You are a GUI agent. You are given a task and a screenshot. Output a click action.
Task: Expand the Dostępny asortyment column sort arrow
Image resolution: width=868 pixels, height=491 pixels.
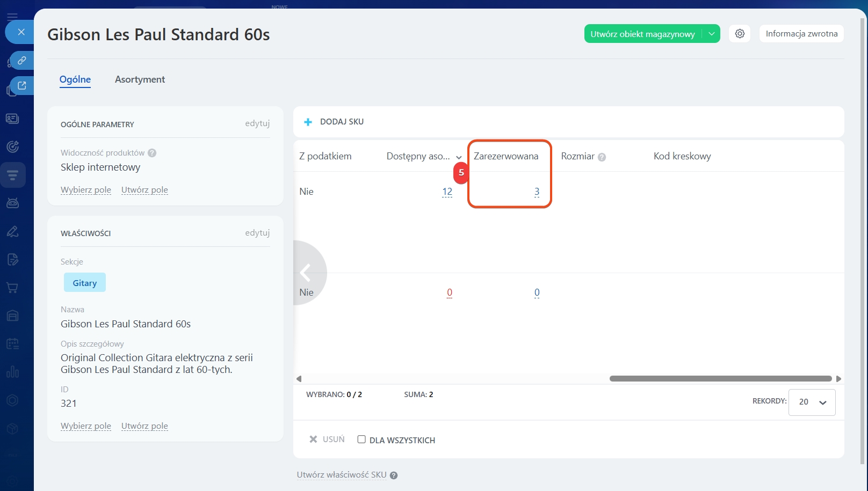[x=459, y=157]
